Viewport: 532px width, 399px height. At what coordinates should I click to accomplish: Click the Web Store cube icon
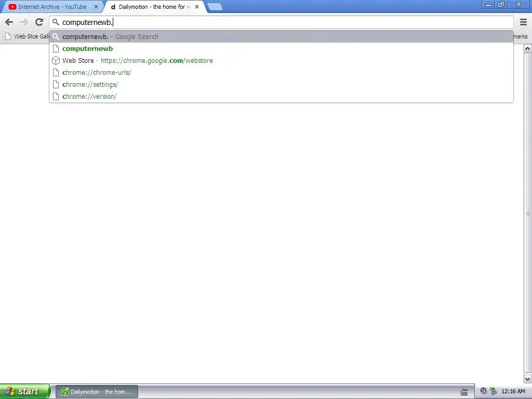click(x=56, y=61)
